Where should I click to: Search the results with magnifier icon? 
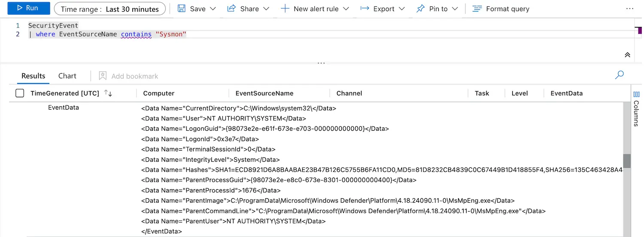click(620, 75)
